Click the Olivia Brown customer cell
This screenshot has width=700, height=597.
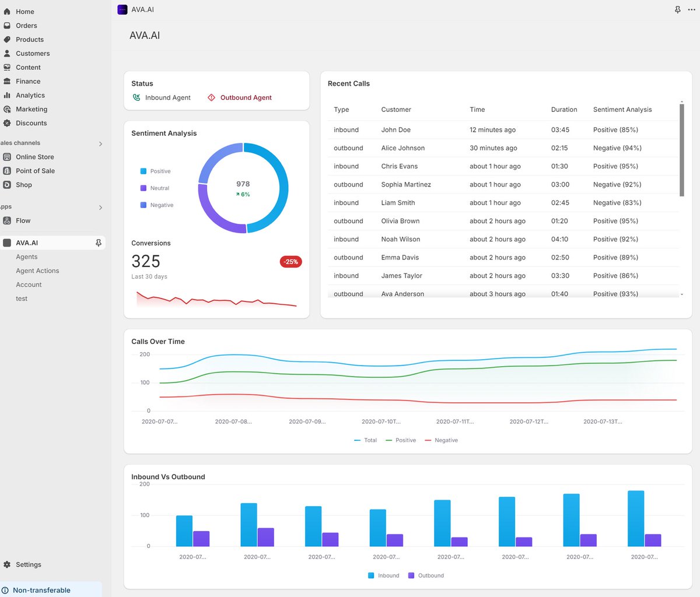(x=401, y=222)
